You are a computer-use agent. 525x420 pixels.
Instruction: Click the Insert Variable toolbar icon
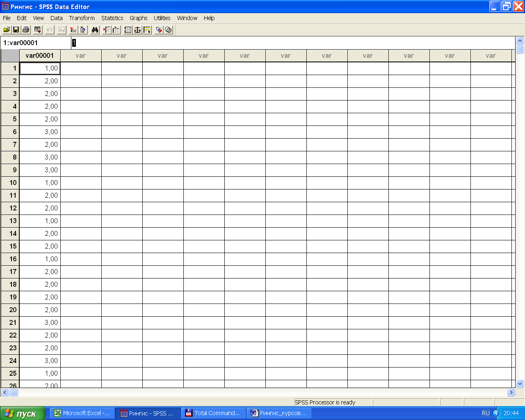click(116, 30)
